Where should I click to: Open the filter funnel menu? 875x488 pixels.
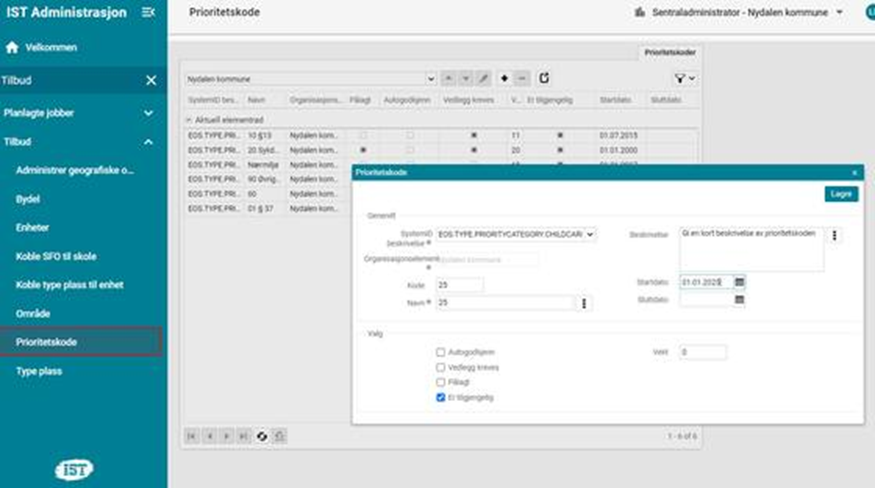(684, 78)
